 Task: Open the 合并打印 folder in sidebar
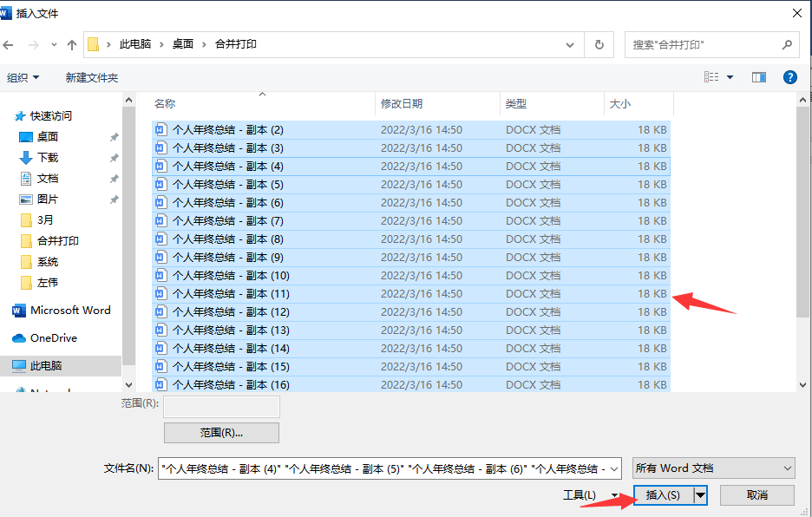(x=58, y=241)
